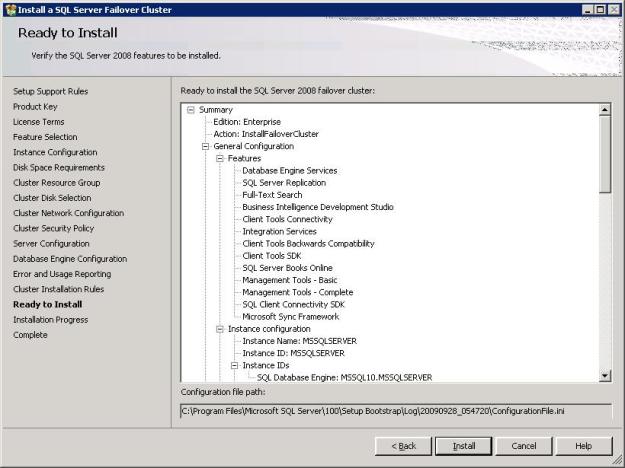Collapse the Features tree node
The image size is (625, 468).
(219, 158)
